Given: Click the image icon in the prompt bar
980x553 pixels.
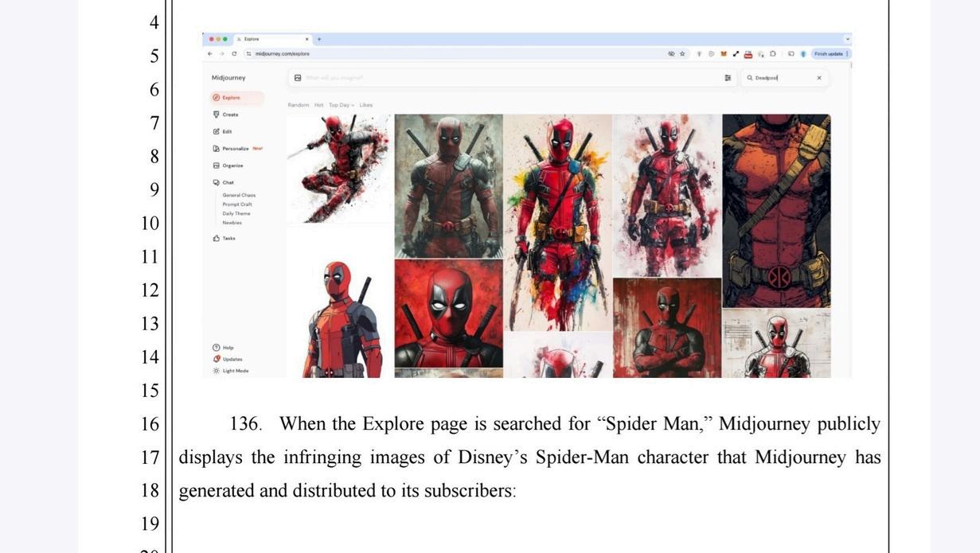Looking at the screenshot, I should click(x=298, y=78).
